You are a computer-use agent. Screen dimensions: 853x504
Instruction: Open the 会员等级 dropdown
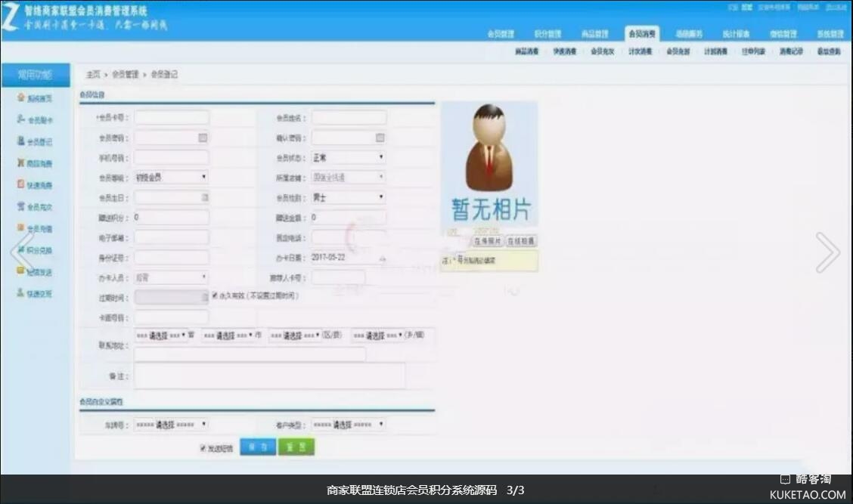[171, 178]
